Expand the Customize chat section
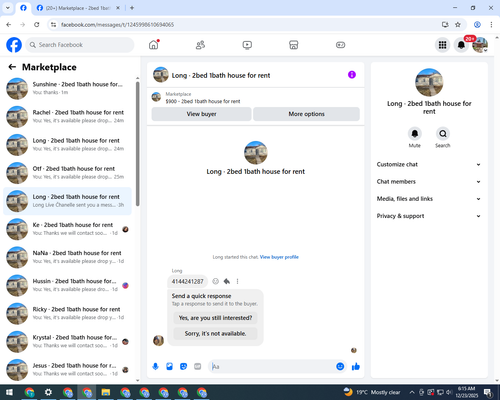Viewport: 500px width, 400px height. [x=429, y=164]
